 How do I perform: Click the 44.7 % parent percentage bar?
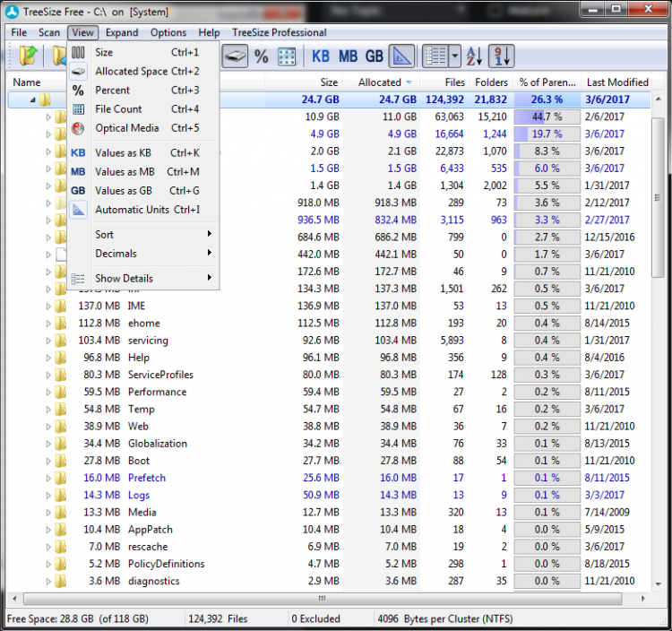point(547,117)
